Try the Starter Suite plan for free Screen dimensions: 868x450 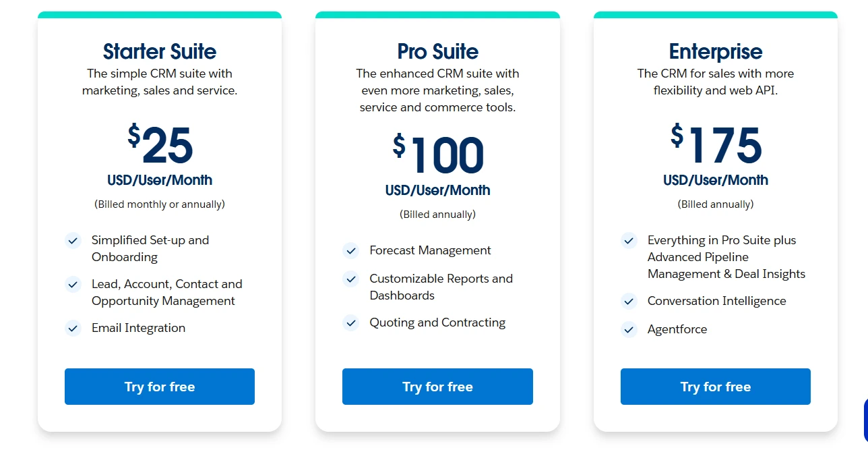[x=159, y=387]
